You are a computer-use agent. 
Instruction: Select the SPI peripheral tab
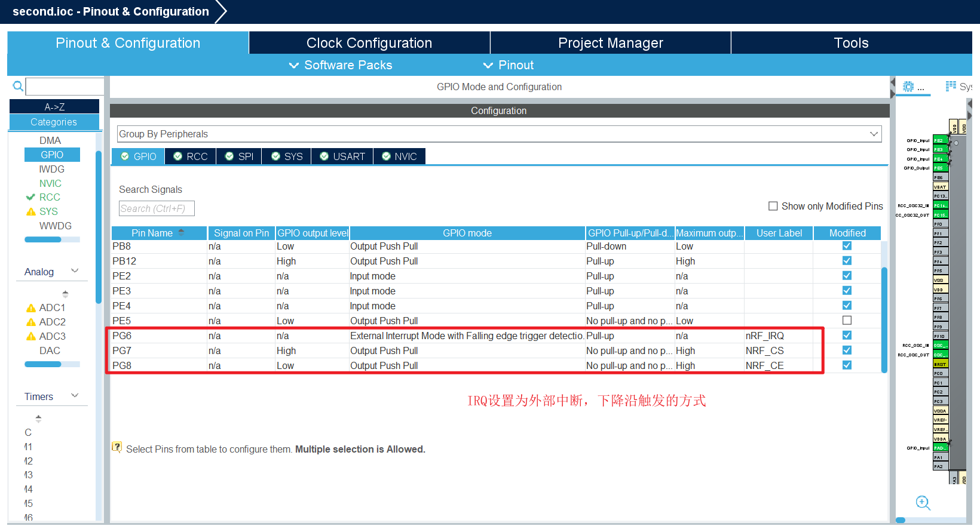(x=239, y=156)
